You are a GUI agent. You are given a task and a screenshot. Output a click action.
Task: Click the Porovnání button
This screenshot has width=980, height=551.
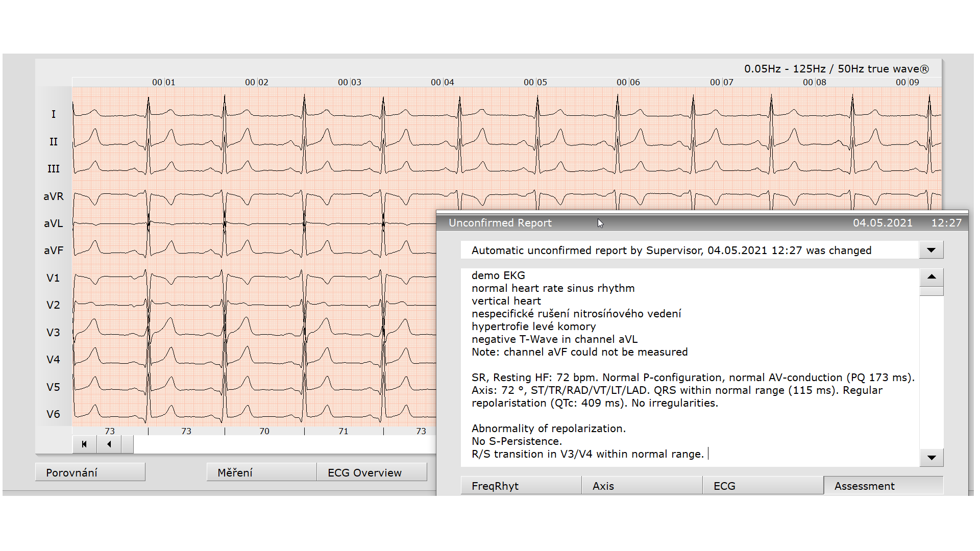[x=90, y=472]
